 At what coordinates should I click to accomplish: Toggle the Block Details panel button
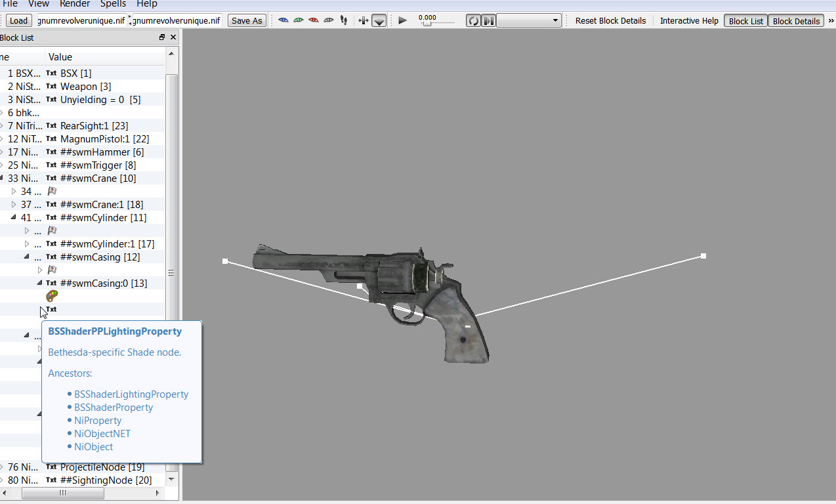coord(796,21)
